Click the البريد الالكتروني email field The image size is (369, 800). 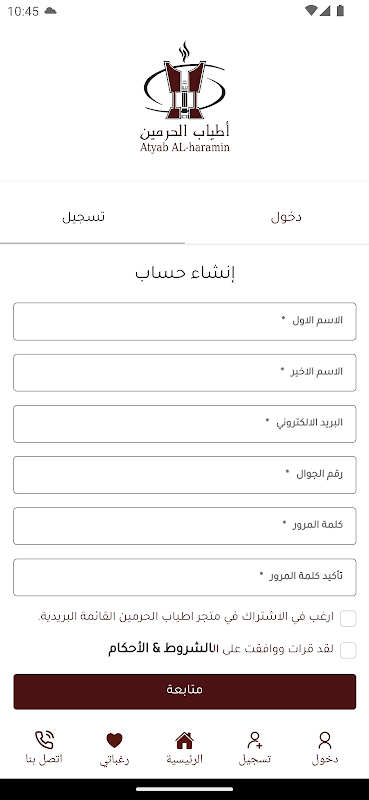click(185, 423)
